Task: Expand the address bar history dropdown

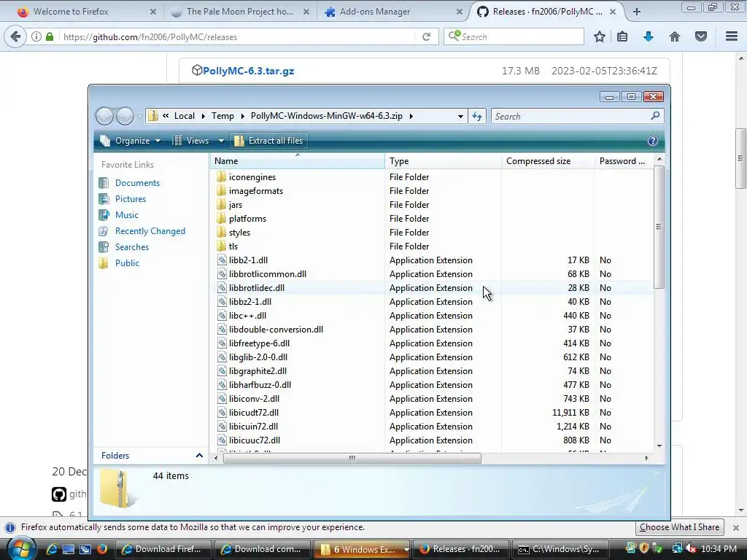Action: [460, 116]
